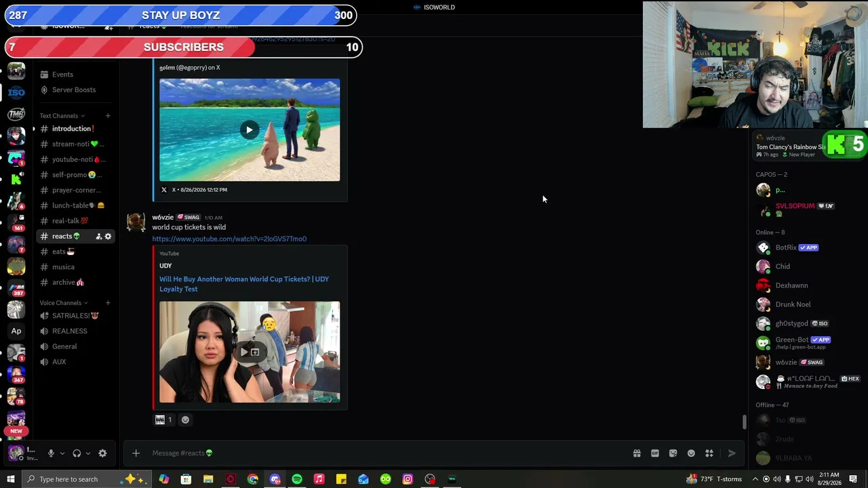
Task: Open the Windows Start menu
Action: point(10,479)
